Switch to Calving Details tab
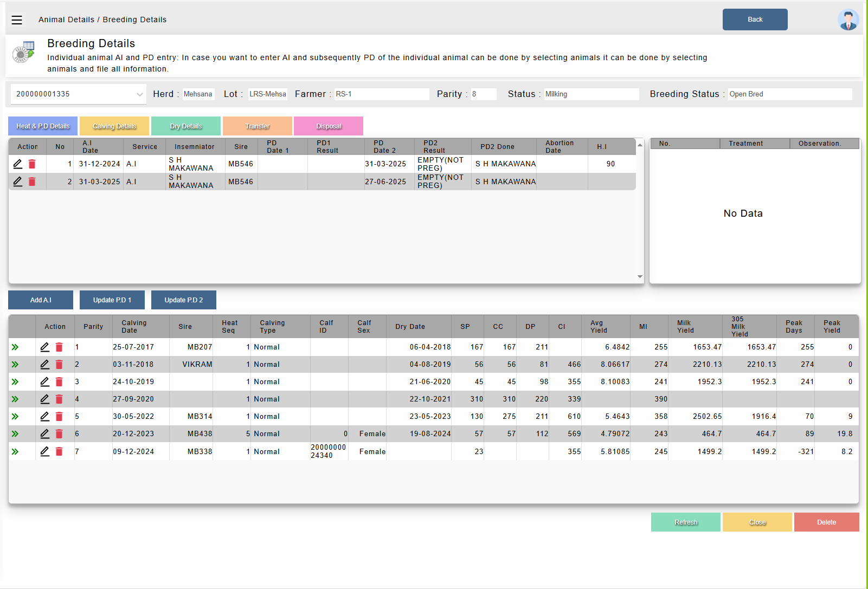 tap(114, 126)
